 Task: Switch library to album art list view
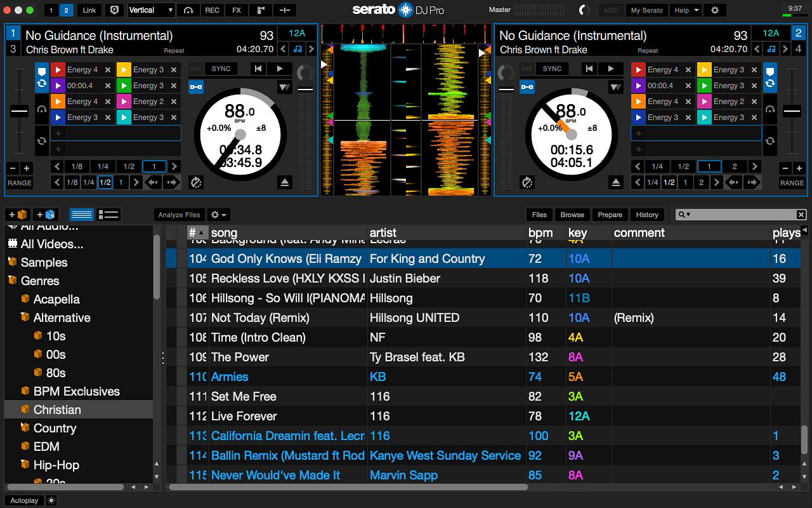point(108,214)
